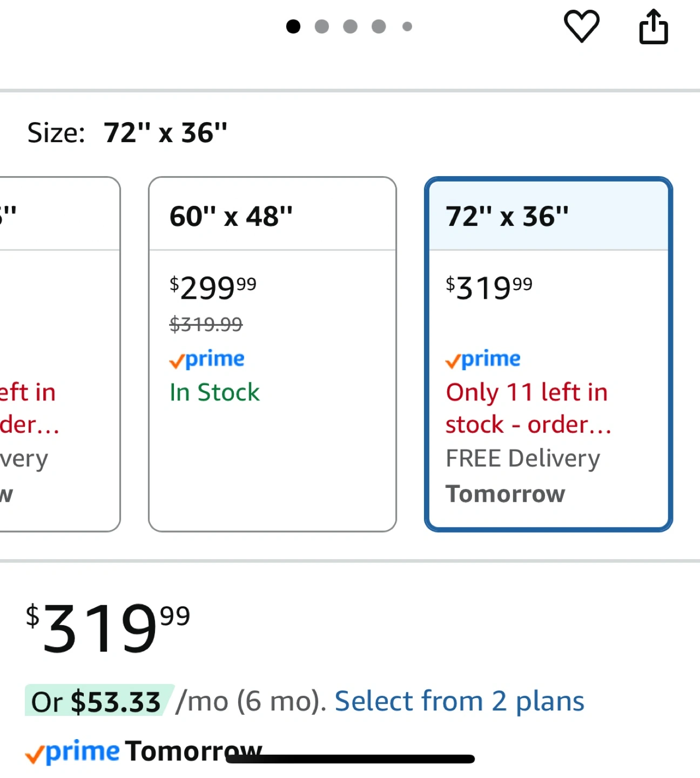700x778 pixels.
Task: Tap the heart icon to save item
Action: (581, 26)
